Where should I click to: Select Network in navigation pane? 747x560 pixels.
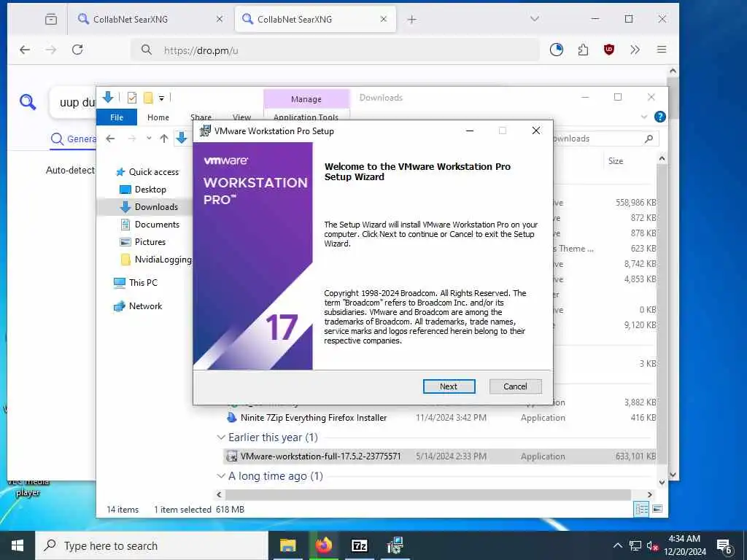(x=138, y=306)
